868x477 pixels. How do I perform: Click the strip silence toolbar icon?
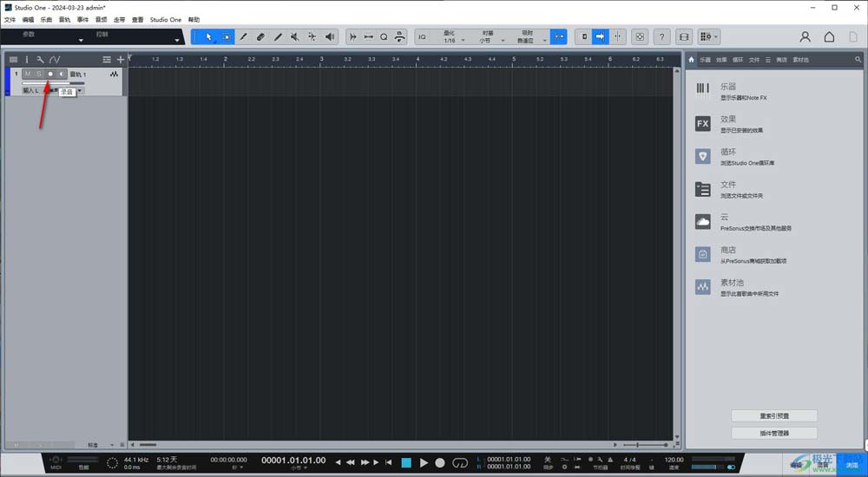click(x=352, y=36)
